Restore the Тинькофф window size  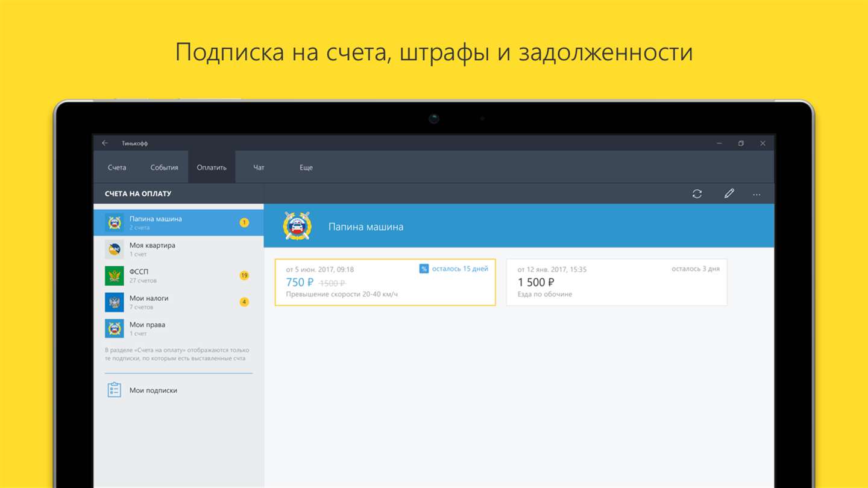tap(741, 143)
